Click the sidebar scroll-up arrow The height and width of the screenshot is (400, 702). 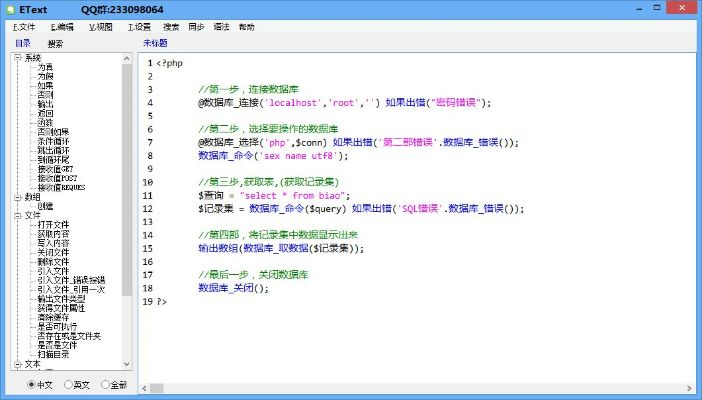tap(126, 58)
